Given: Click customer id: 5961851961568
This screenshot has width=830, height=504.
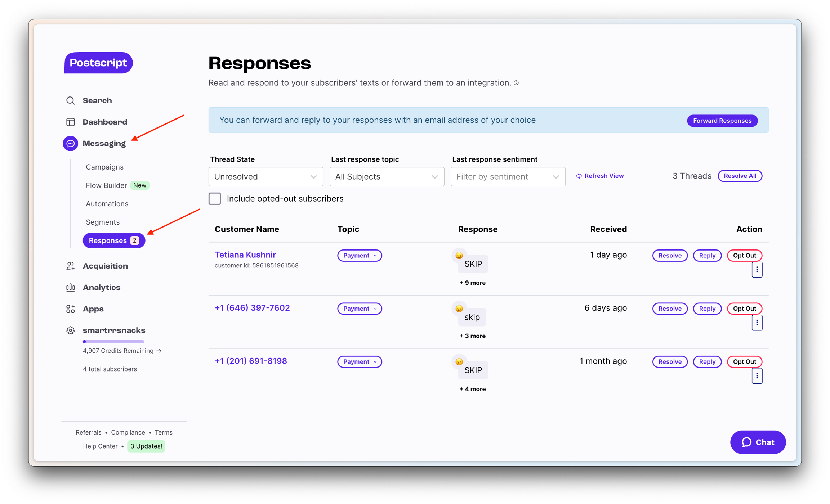Looking at the screenshot, I should [x=256, y=265].
